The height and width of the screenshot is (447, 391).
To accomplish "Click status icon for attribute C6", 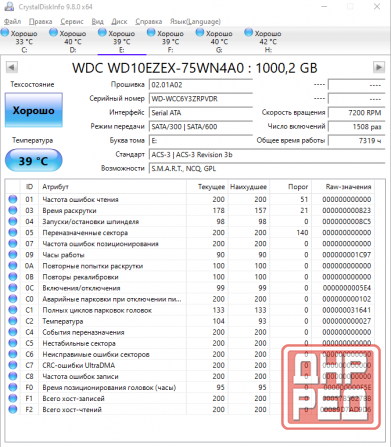I will (13, 354).
